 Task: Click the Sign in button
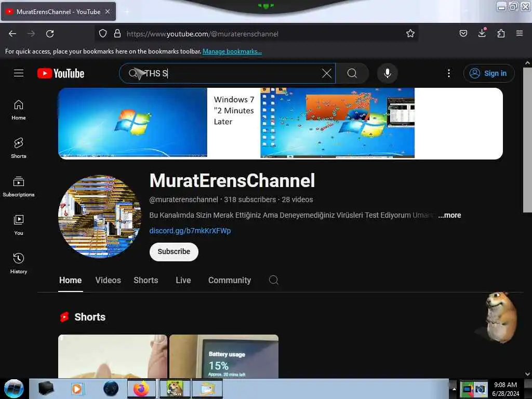point(489,73)
